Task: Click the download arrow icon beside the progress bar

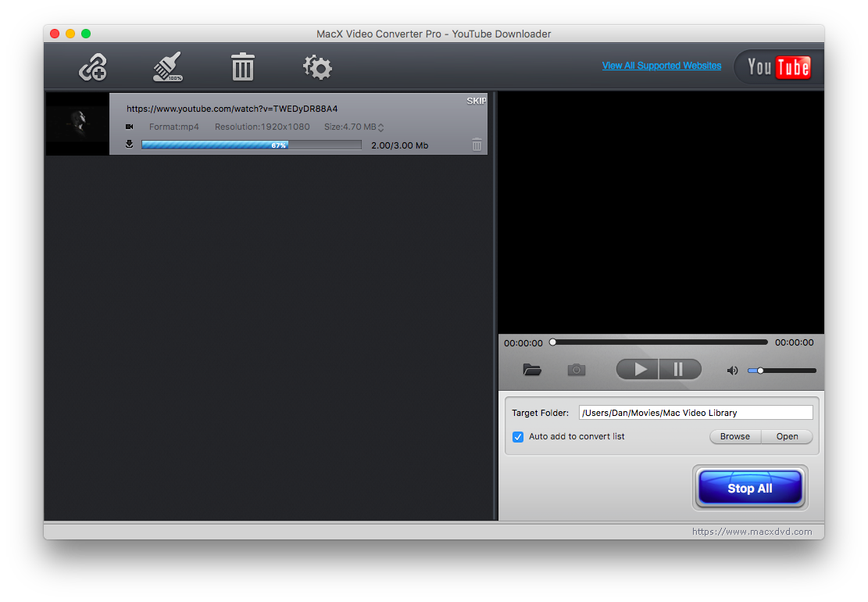Action: [129, 145]
